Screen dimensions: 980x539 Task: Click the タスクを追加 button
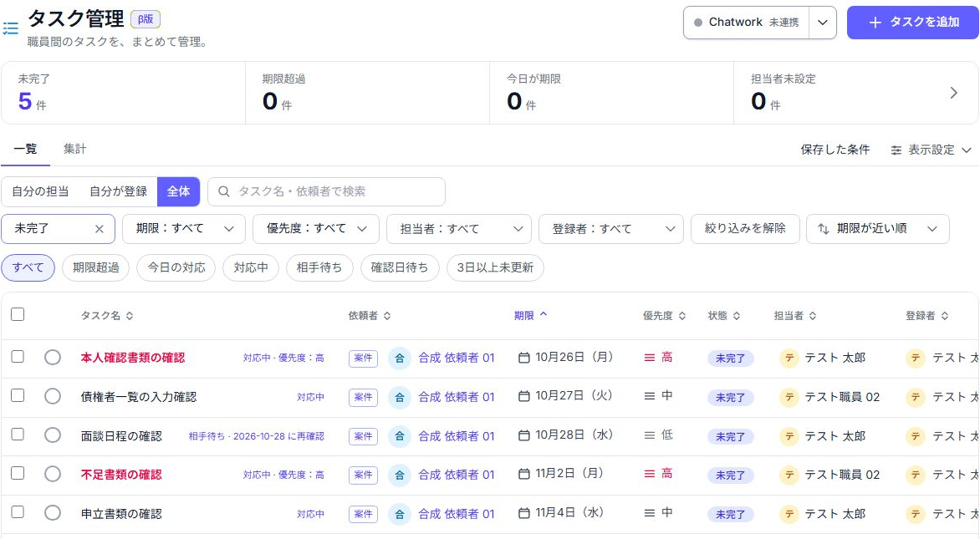(912, 23)
